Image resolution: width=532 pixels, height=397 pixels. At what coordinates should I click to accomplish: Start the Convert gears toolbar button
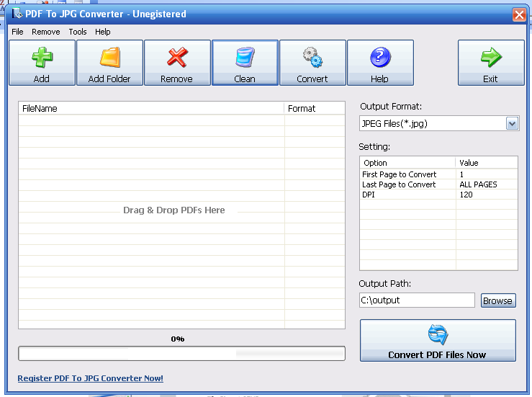pyautogui.click(x=312, y=63)
